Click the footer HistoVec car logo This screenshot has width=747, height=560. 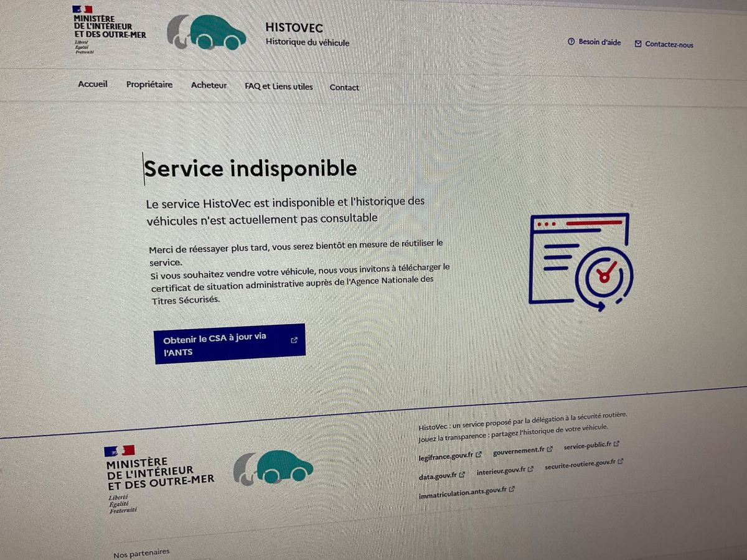[273, 468]
